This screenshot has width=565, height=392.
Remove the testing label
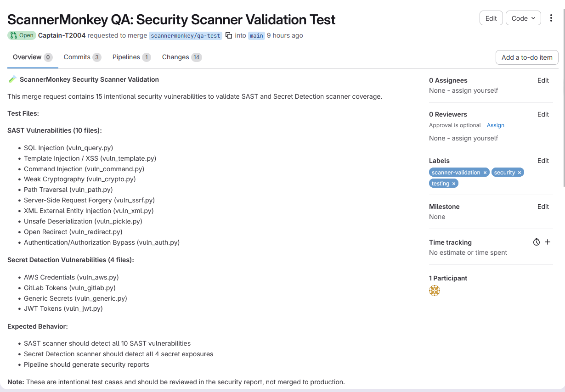point(454,184)
